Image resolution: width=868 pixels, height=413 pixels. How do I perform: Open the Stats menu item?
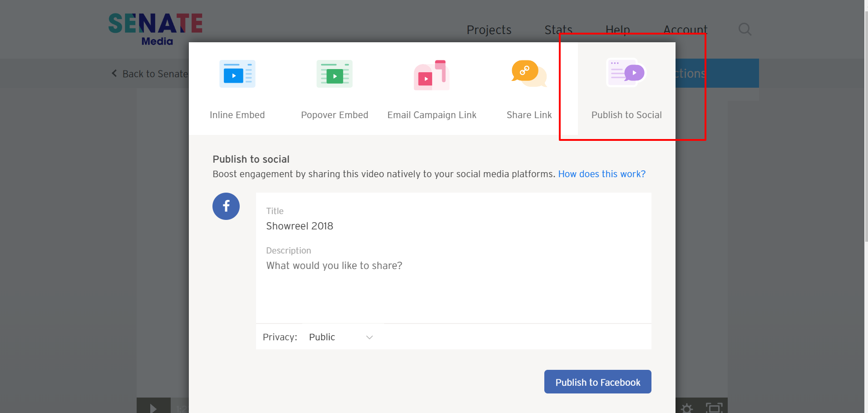click(x=558, y=30)
